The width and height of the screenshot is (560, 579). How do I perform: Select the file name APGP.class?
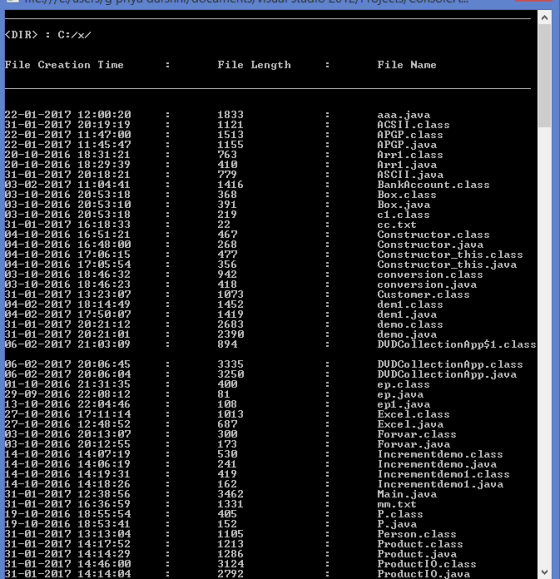coord(410,135)
